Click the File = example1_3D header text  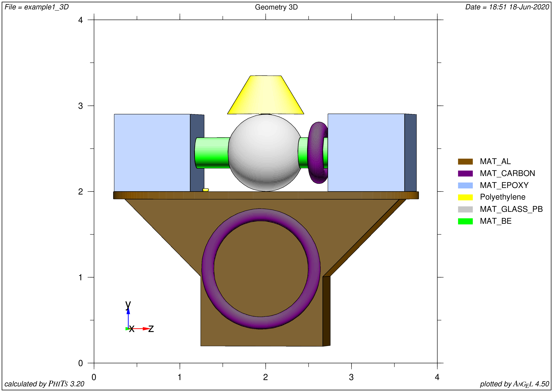[37, 7]
